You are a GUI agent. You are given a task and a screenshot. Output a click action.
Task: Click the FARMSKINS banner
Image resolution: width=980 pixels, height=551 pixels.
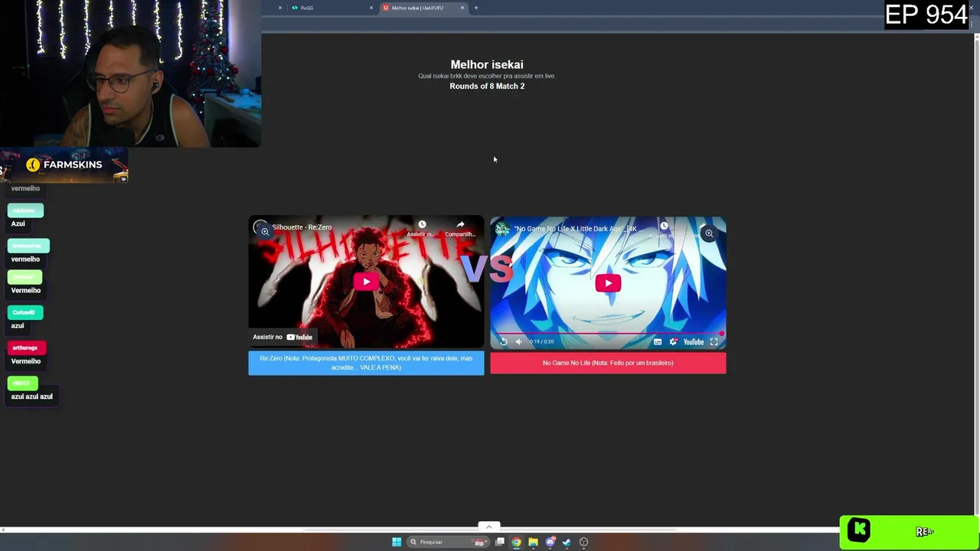(x=64, y=165)
